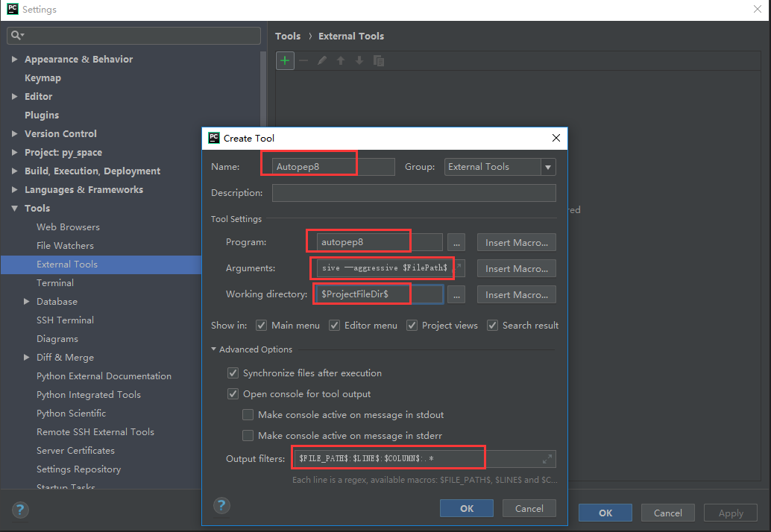The height and width of the screenshot is (532, 771).
Task: Expand the Arguments field editor icon
Action: click(x=459, y=266)
